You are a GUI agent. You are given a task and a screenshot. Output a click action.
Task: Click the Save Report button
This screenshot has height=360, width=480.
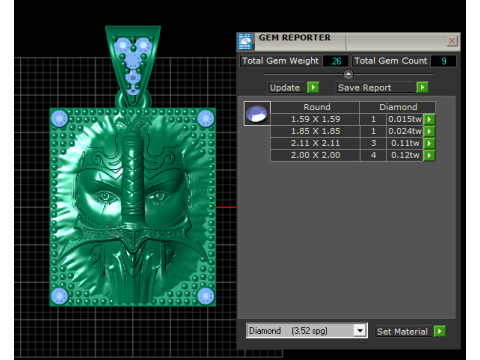point(375,88)
